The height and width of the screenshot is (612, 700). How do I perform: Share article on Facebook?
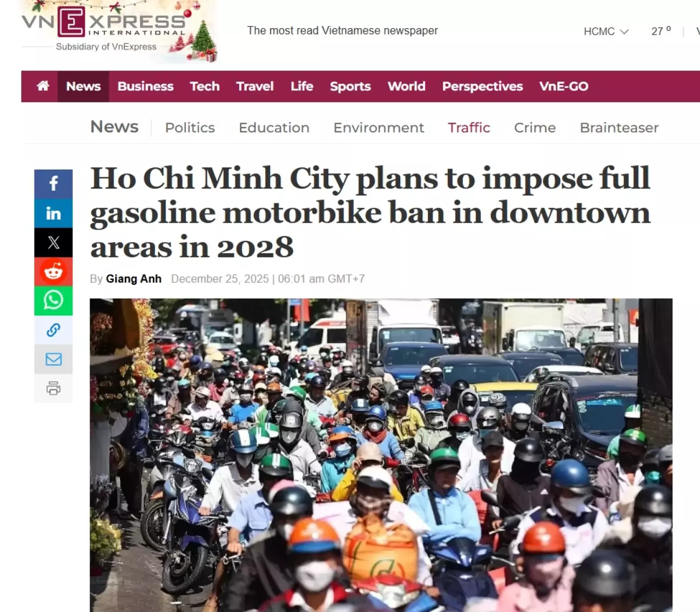53,184
